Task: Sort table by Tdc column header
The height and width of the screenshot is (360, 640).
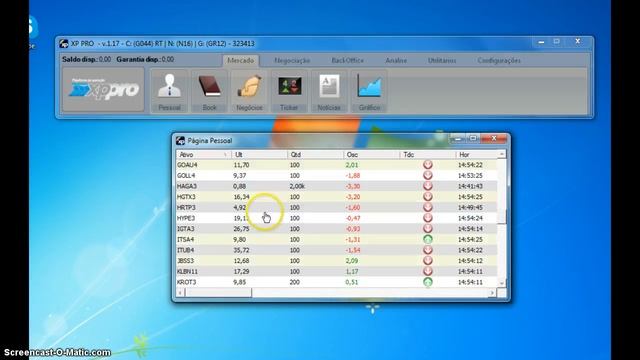Action: [x=428, y=155]
